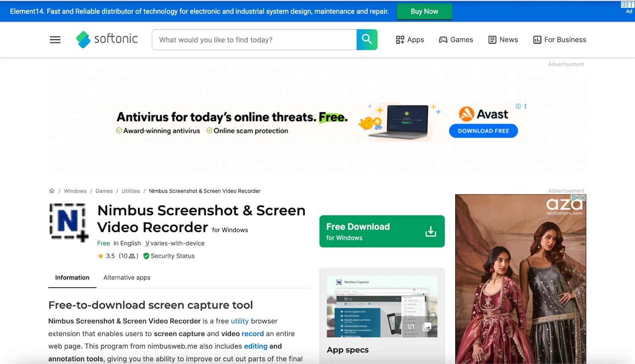Click the download arrow icon

(x=431, y=232)
